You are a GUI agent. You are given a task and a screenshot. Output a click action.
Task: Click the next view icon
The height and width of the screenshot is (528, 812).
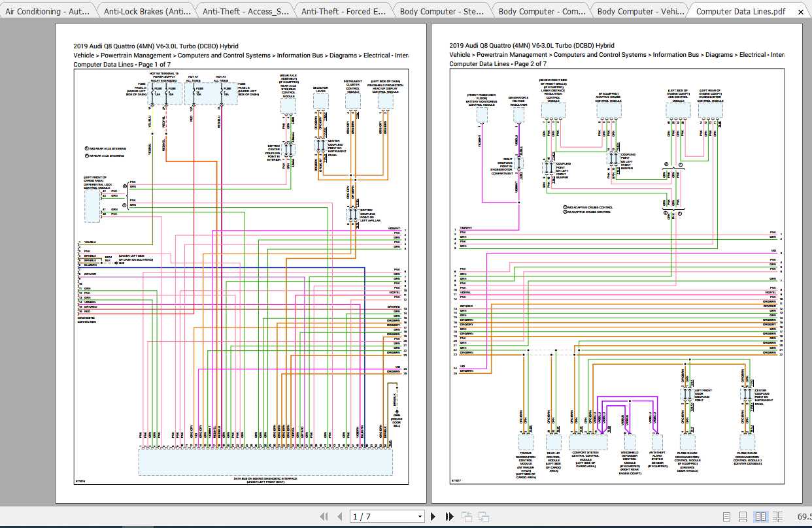[484, 516]
